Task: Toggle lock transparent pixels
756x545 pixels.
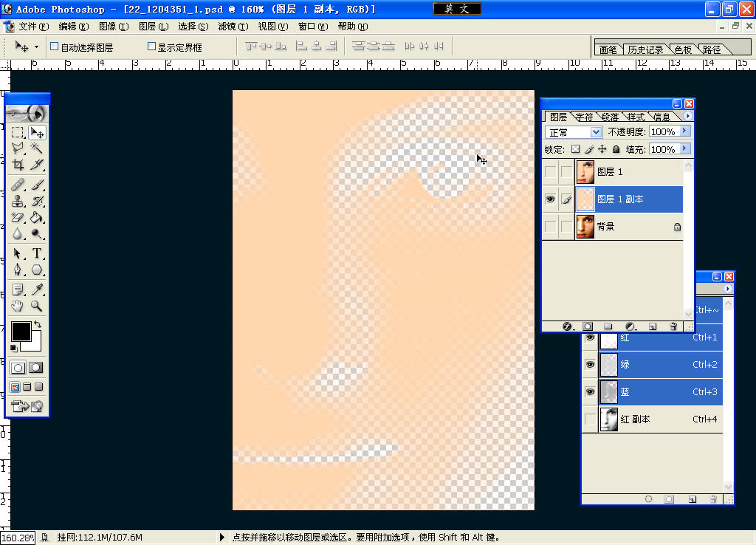Action: 575,149
